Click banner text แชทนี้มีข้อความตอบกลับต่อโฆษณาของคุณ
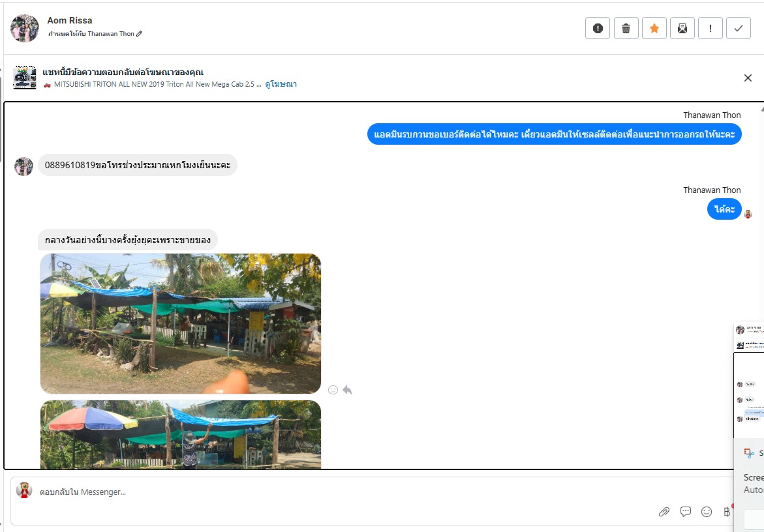The height and width of the screenshot is (532, 764). pos(123,72)
